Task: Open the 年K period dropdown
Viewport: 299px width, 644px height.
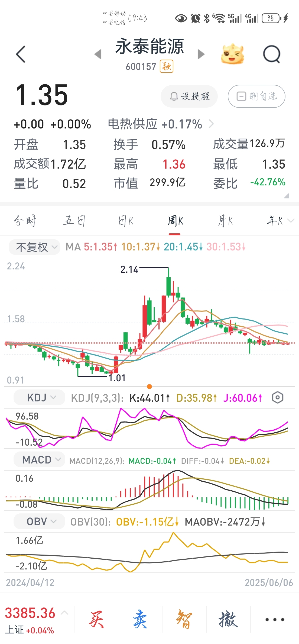Action: coord(280,221)
